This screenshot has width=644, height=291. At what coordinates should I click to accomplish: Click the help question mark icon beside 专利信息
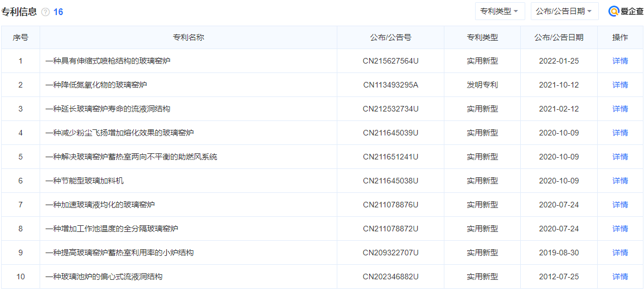45,12
